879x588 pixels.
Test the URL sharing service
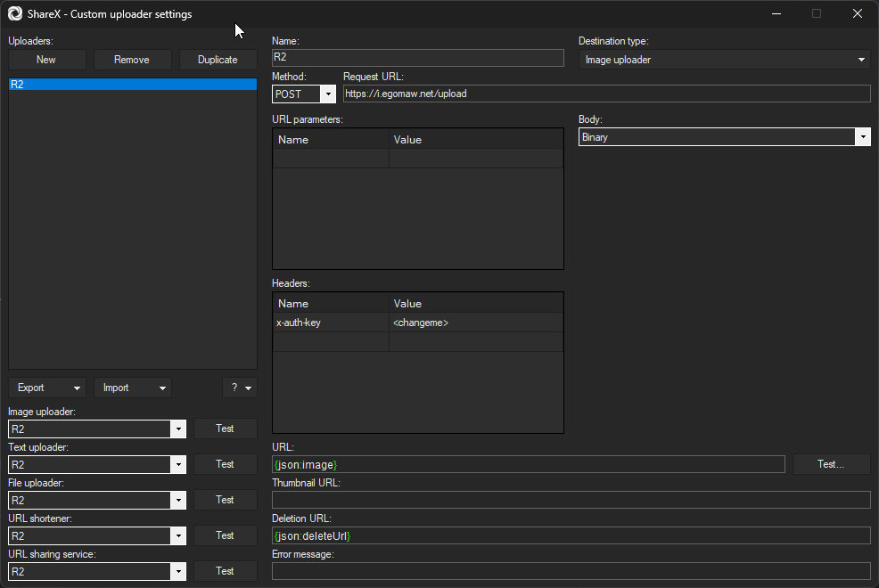[226, 571]
